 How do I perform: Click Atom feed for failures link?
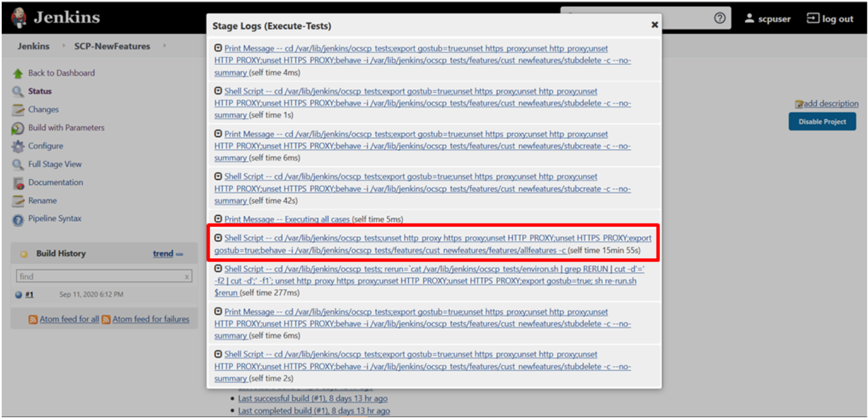[151, 320]
